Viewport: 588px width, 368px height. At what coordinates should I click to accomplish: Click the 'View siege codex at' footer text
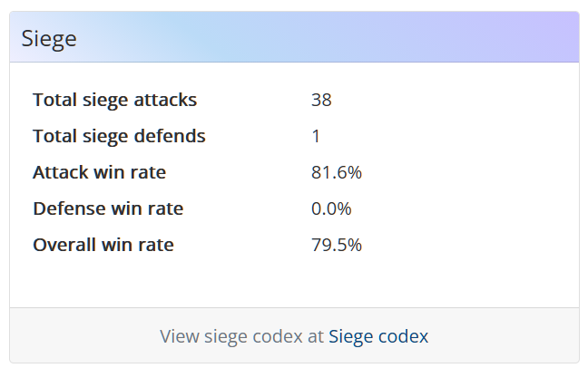(241, 336)
